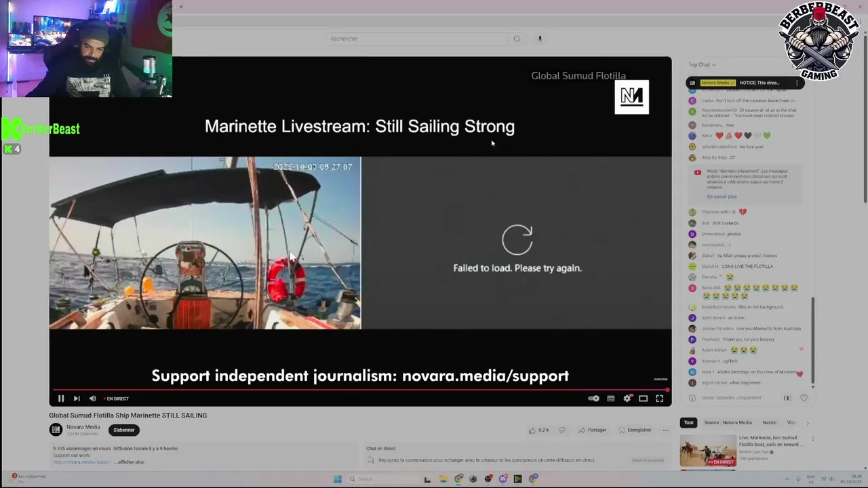Open the new tab plus button
This screenshot has height=488, width=868.
pos(180,7)
